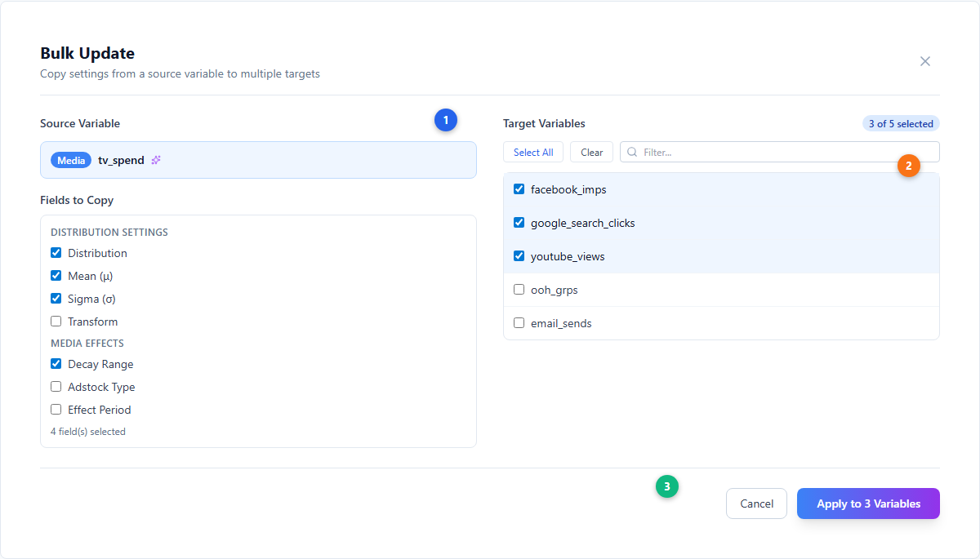The image size is (980, 559).
Task: Uncheck the Distribution field checkbox
Action: point(56,253)
